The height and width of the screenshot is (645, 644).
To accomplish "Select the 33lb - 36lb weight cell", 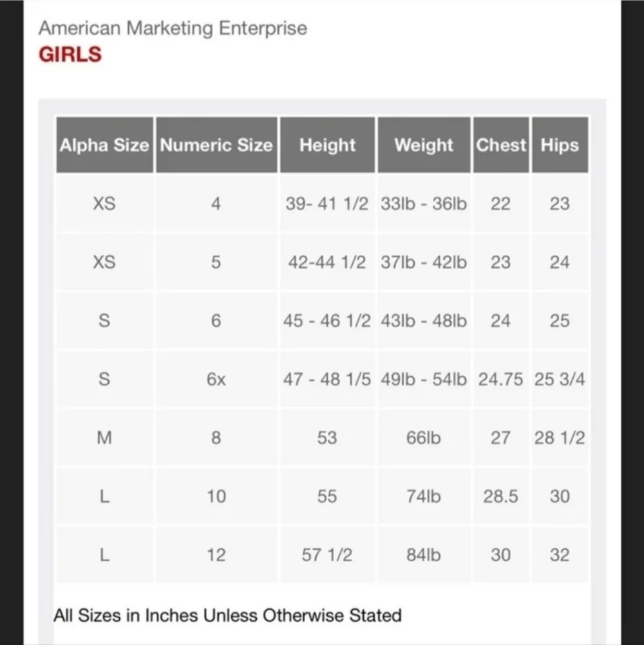I will (x=424, y=203).
